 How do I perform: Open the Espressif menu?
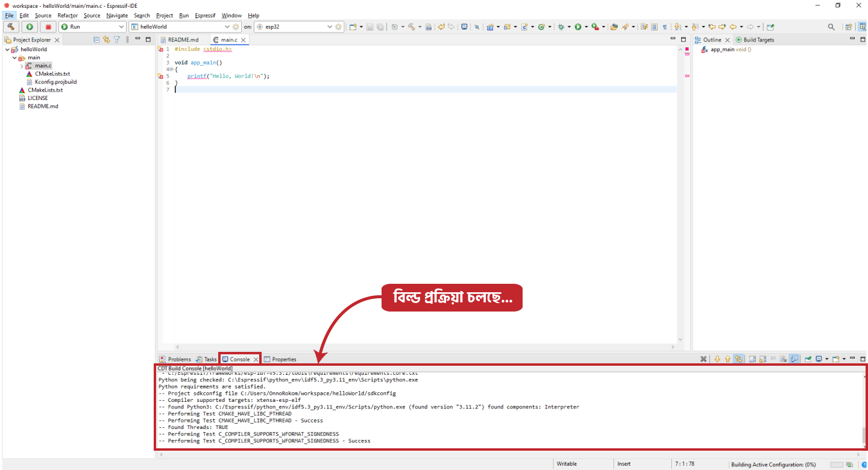pyautogui.click(x=205, y=15)
